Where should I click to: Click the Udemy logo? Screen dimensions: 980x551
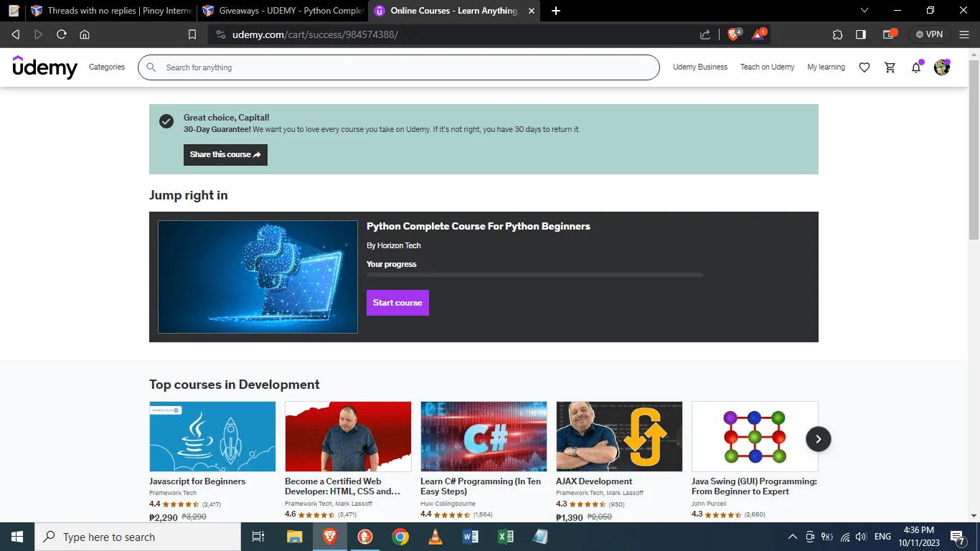[x=45, y=67]
